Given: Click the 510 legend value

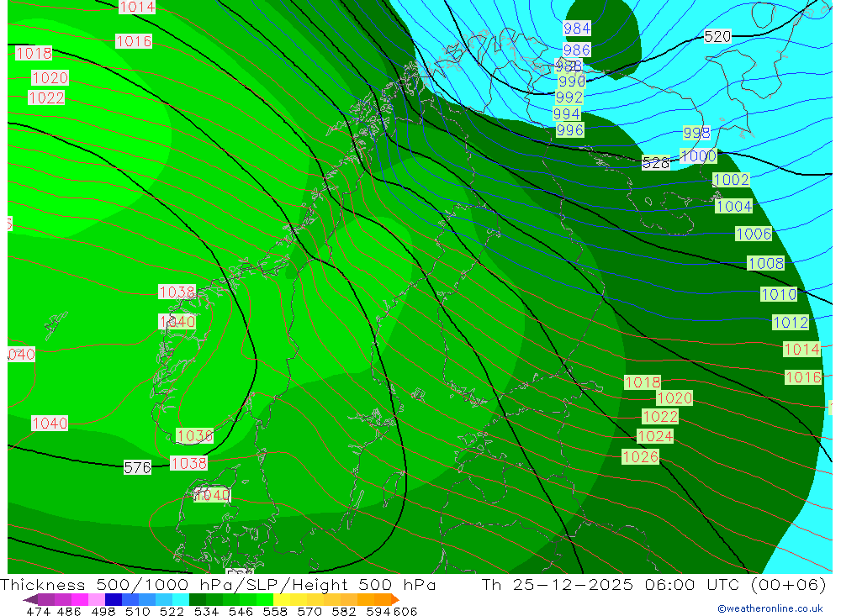Looking at the screenshot, I should pyautogui.click(x=138, y=611).
